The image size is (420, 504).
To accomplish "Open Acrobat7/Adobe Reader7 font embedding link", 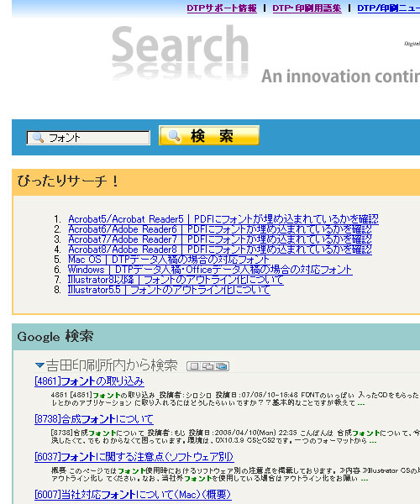I will 220,239.
